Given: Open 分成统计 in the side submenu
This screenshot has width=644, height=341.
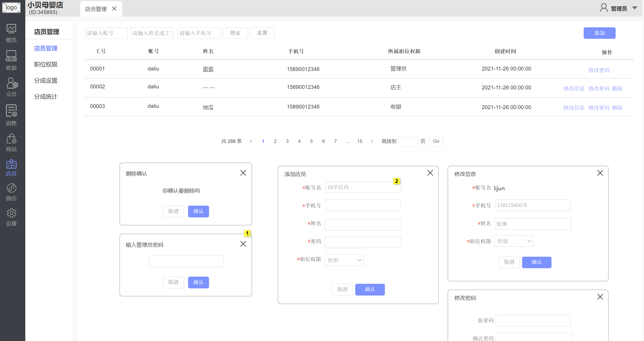Looking at the screenshot, I should pyautogui.click(x=46, y=97).
